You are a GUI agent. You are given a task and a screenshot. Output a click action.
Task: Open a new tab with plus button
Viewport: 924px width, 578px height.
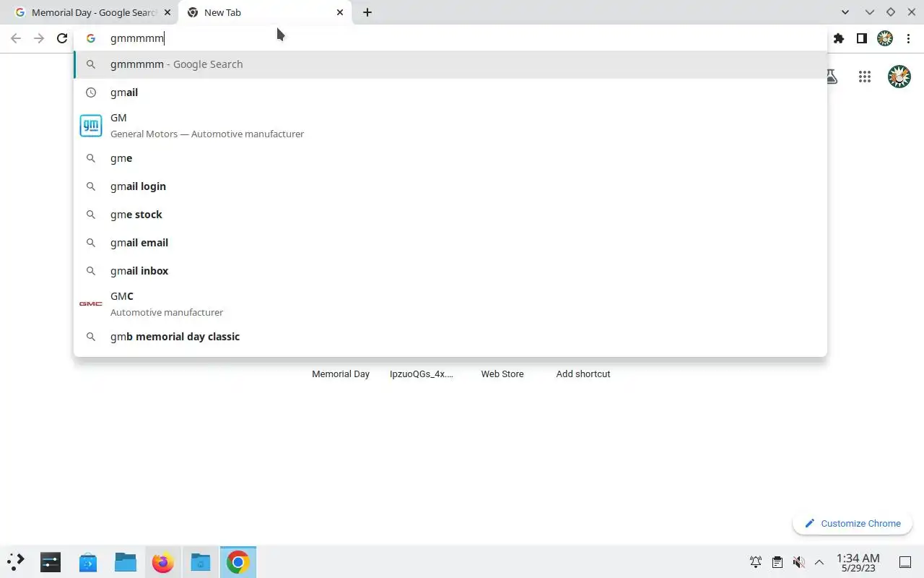tap(367, 12)
